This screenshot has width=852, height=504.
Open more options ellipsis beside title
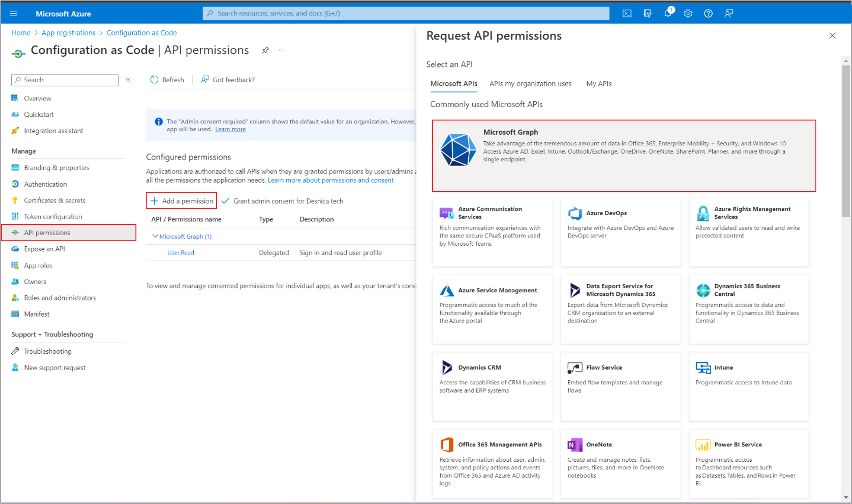tap(281, 50)
